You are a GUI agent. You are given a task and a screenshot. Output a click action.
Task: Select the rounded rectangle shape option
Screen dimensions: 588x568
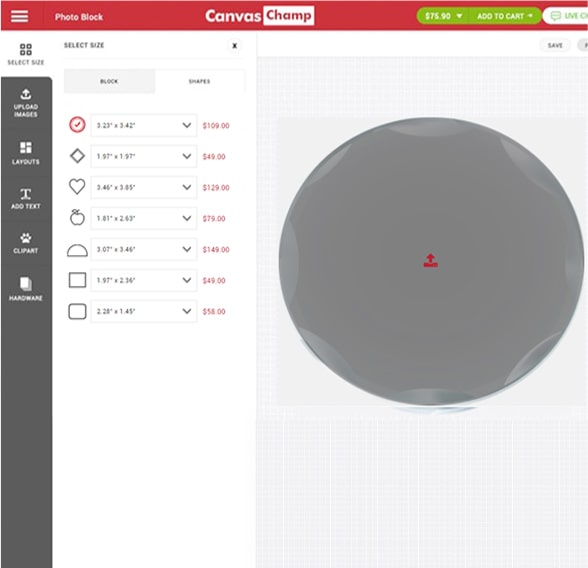coord(77,311)
